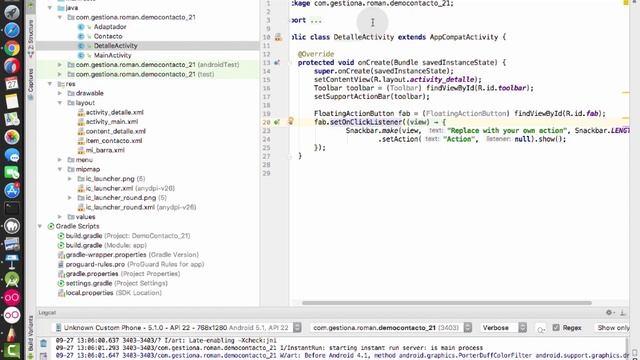
Task: Expand ic_launcher.png (5) group
Action: coord(70,179)
